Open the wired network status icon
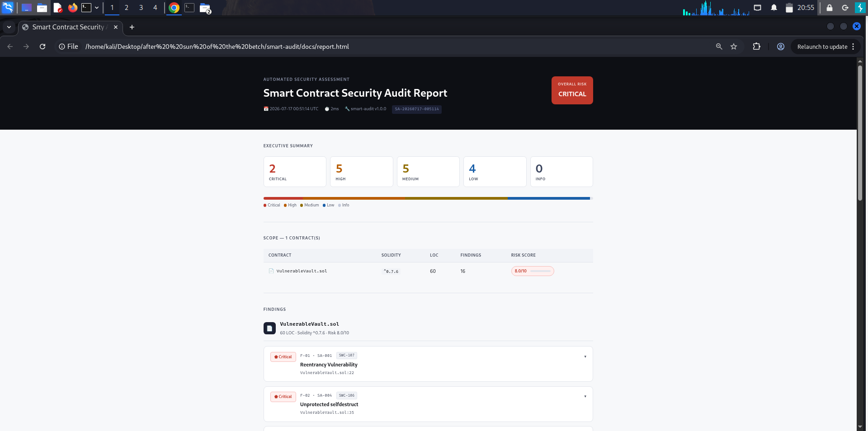The height and width of the screenshot is (431, 868). click(758, 8)
